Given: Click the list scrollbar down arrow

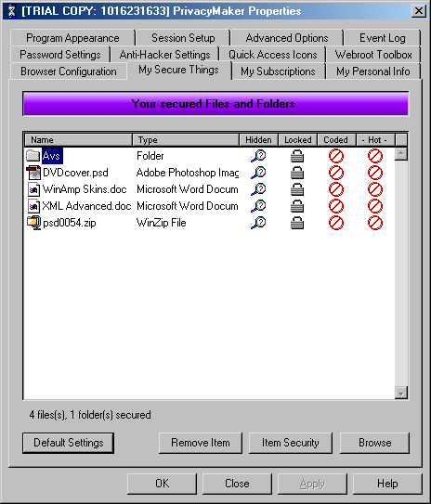Looking at the screenshot, I should 401,393.
